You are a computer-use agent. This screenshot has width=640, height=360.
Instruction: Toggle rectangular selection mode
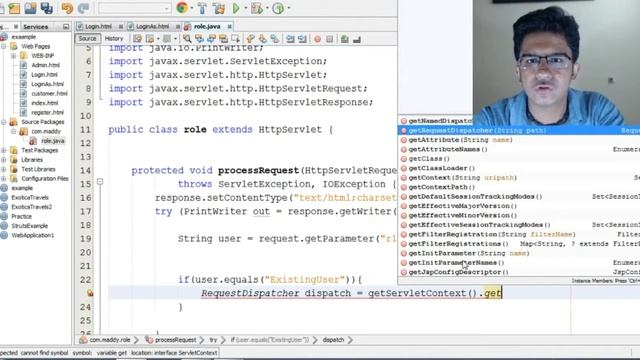point(236,39)
